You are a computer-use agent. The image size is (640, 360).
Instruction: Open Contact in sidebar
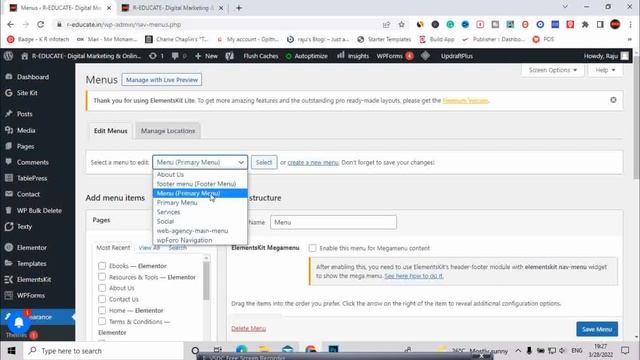pyautogui.click(x=28, y=194)
